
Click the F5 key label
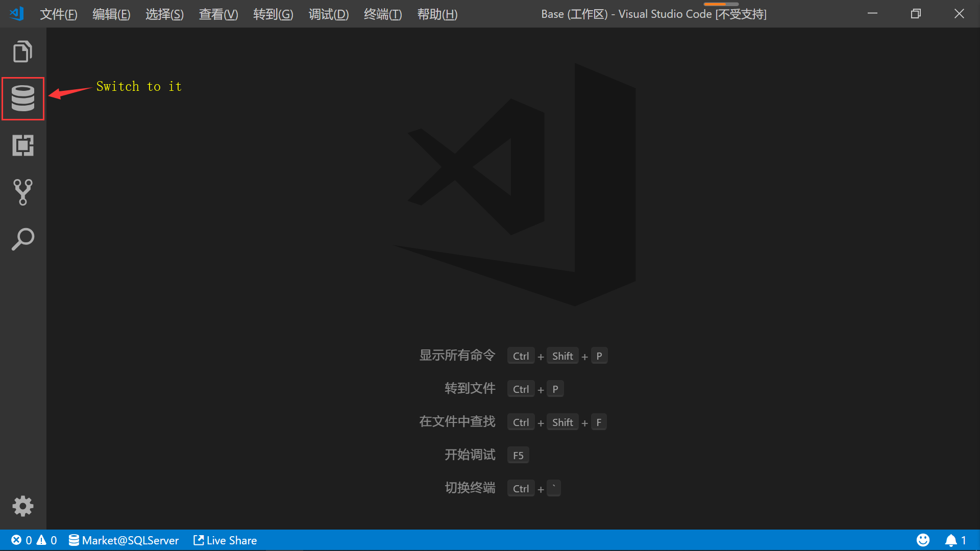click(x=518, y=455)
